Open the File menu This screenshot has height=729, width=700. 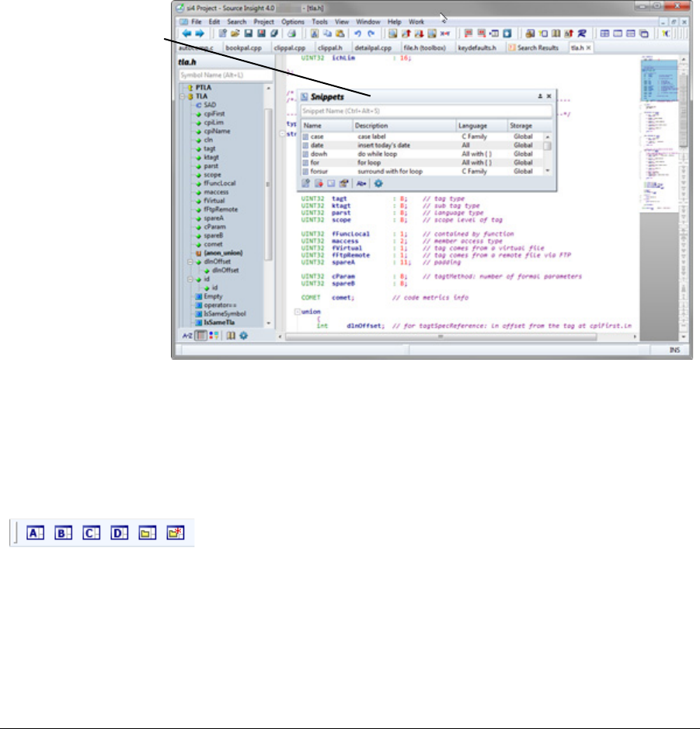[x=197, y=22]
